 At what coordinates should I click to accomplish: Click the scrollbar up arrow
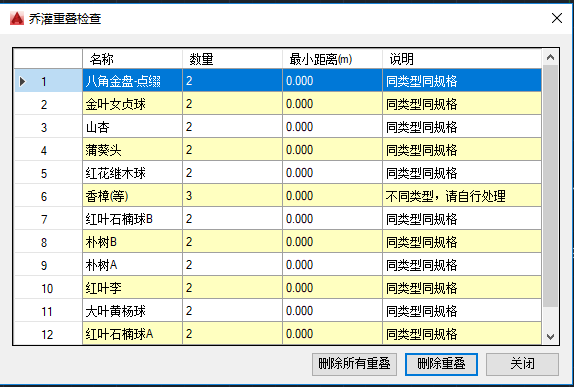(x=550, y=57)
